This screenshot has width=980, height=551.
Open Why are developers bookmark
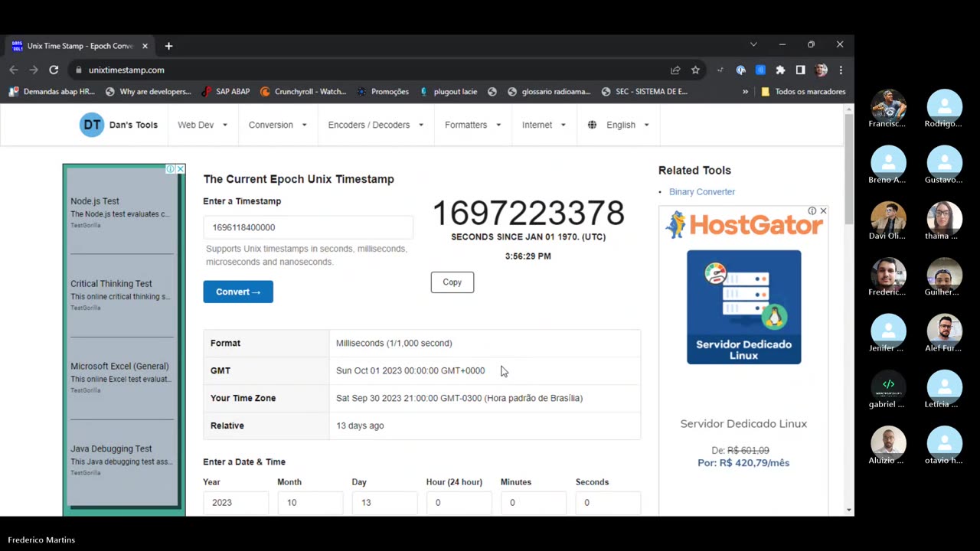pos(149,91)
